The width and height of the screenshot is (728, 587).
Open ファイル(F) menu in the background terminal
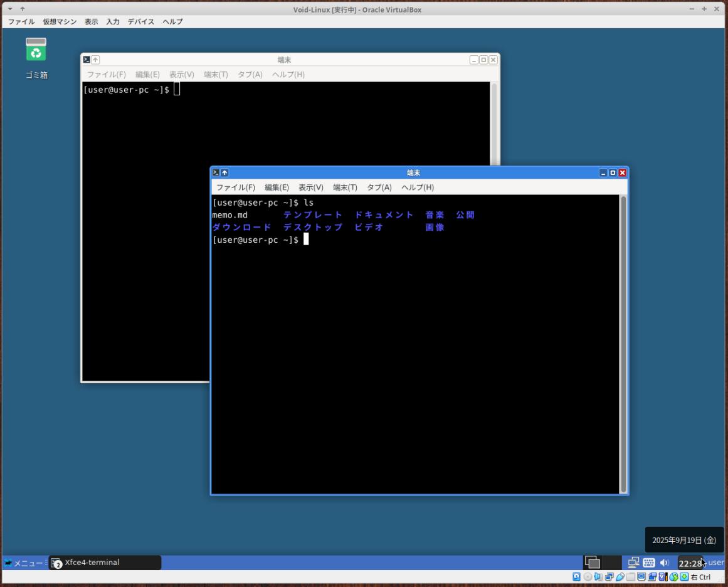click(x=107, y=74)
